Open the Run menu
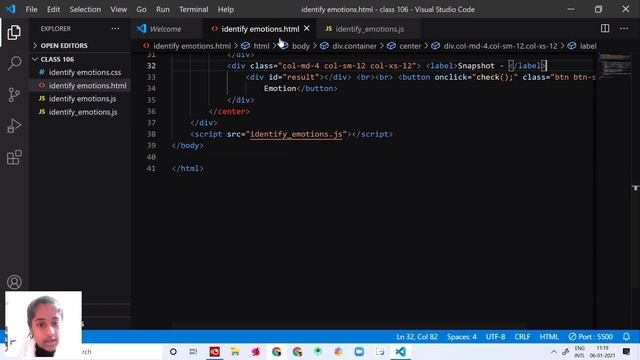This screenshot has height=360, width=640. click(162, 9)
